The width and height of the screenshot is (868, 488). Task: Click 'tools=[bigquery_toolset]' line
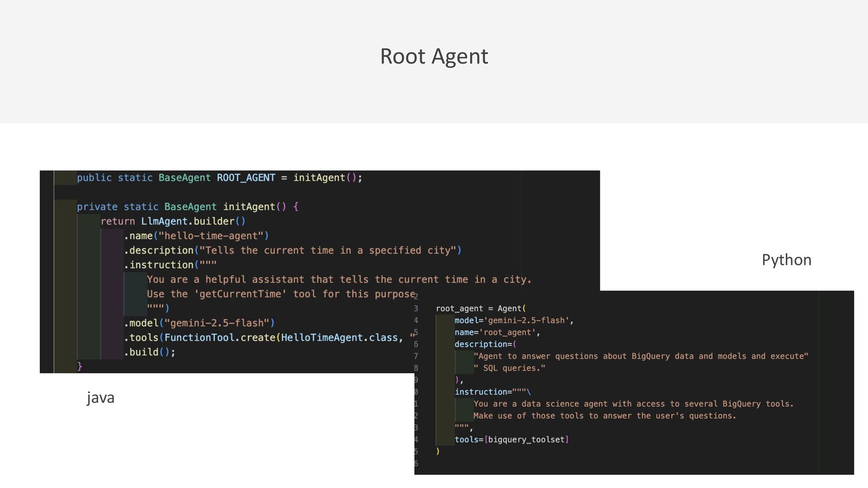coord(511,439)
